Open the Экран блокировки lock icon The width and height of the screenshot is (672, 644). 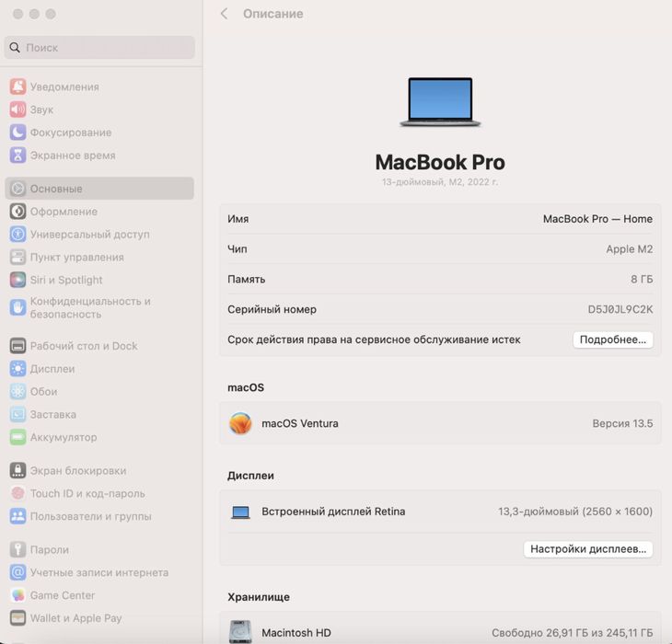(17, 470)
